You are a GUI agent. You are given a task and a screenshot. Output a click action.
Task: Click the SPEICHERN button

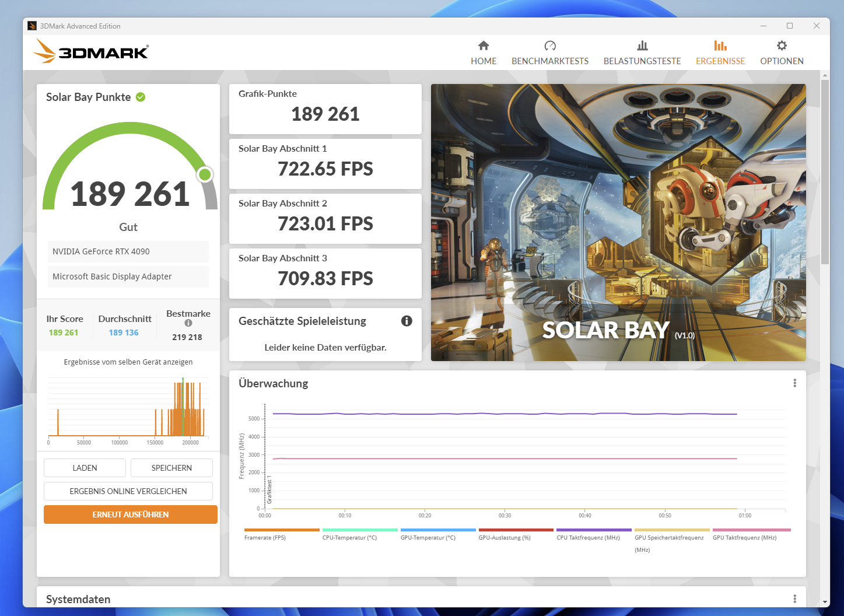coord(171,468)
